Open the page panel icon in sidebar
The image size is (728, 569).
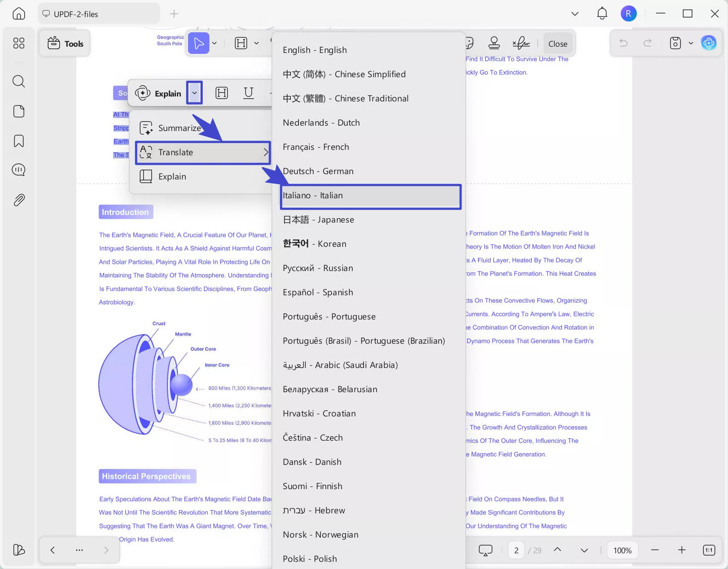[18, 111]
